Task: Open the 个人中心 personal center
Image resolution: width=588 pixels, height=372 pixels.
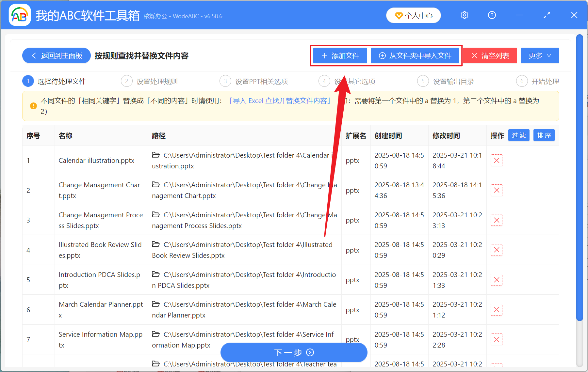Action: point(413,15)
